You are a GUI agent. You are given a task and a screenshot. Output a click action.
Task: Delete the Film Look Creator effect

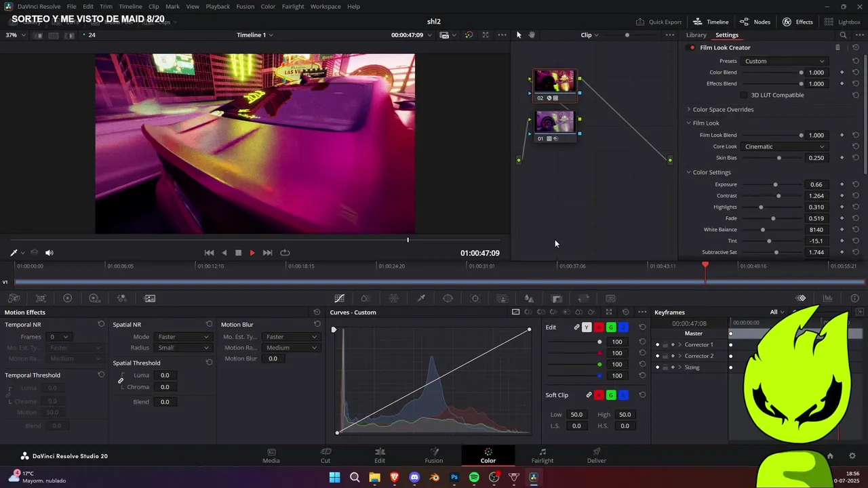(837, 47)
